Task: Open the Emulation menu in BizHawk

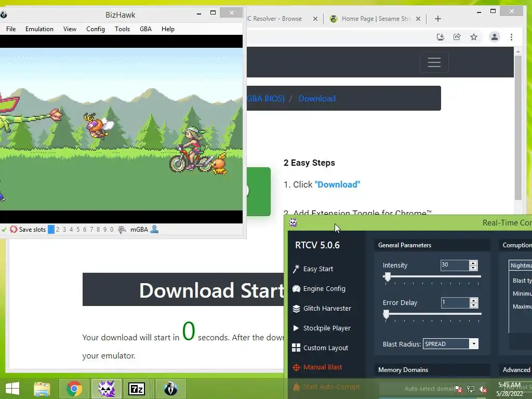Action: pos(39,29)
